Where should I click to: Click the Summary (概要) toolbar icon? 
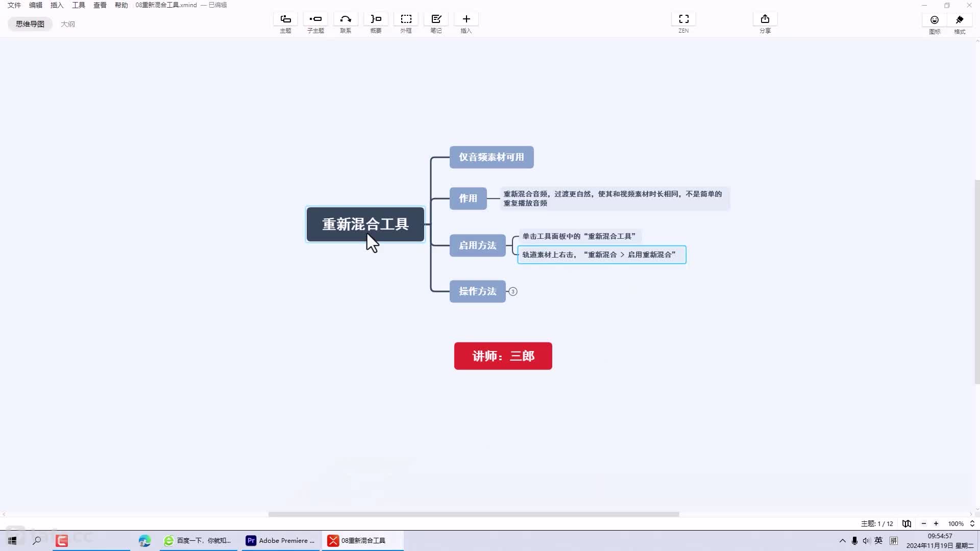tap(376, 19)
